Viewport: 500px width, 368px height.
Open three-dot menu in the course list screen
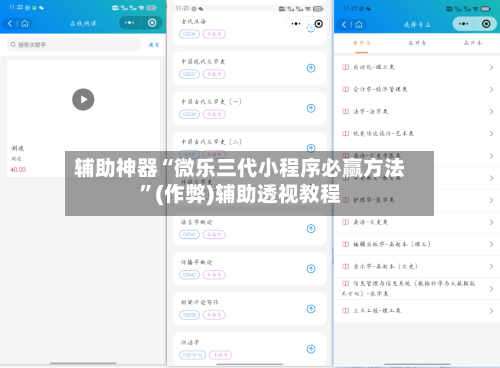(296, 24)
